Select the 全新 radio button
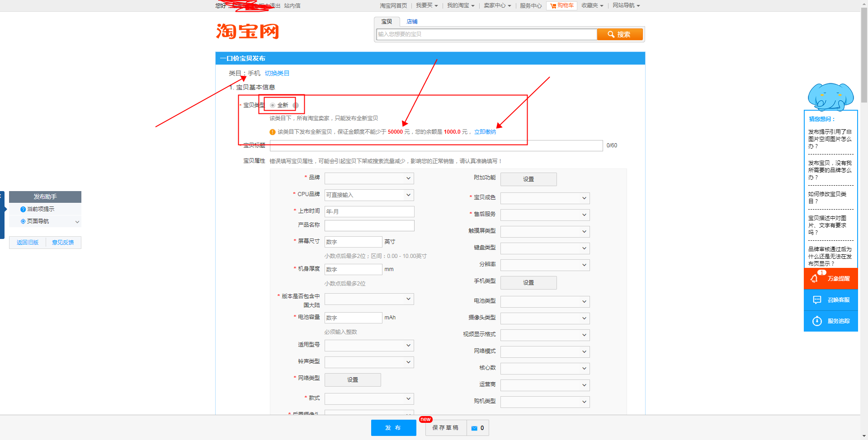The width and height of the screenshot is (868, 440). tap(273, 105)
